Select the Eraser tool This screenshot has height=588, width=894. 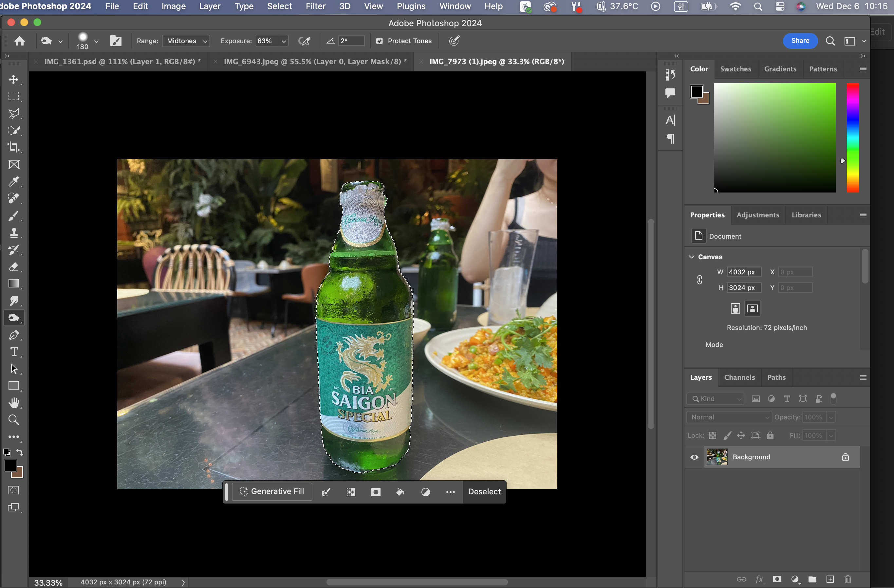click(14, 267)
